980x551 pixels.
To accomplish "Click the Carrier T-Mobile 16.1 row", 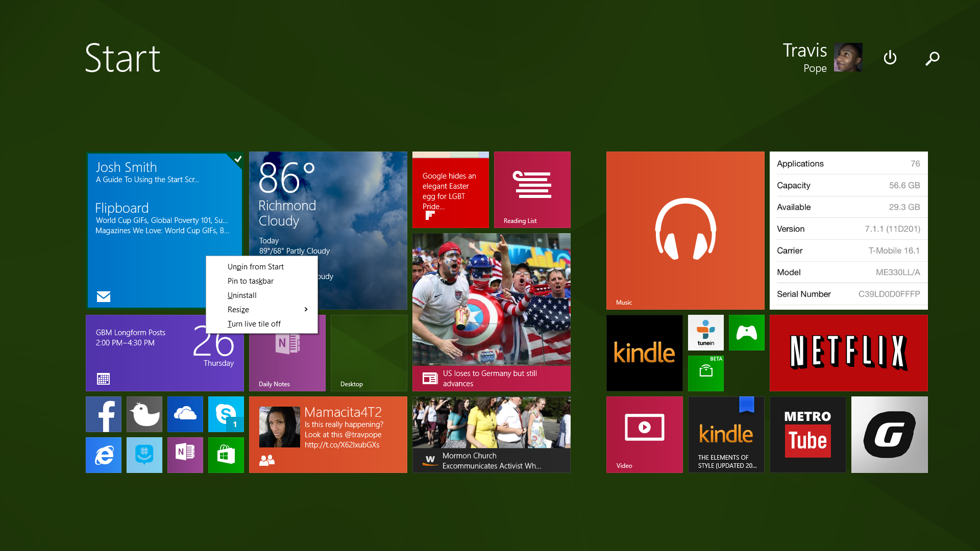I will (x=848, y=251).
